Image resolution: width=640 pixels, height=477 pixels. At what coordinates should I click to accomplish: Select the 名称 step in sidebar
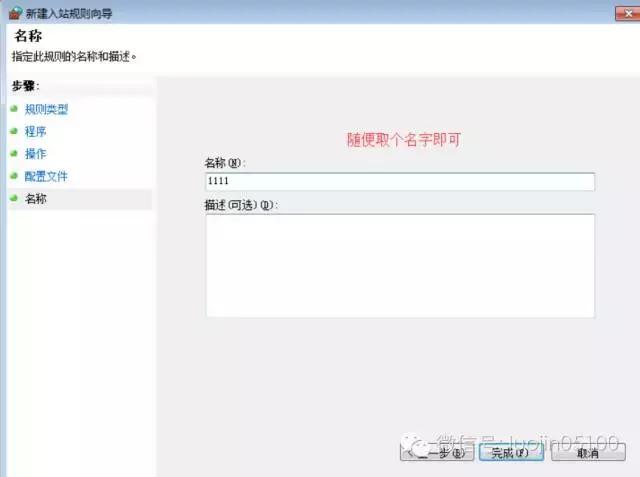pos(36,199)
